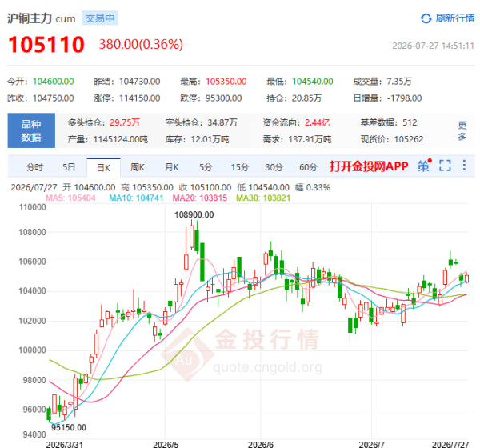Screen dimensions: 480x448
Task: Click the 沪铜主力 cum title
Action: point(42,18)
